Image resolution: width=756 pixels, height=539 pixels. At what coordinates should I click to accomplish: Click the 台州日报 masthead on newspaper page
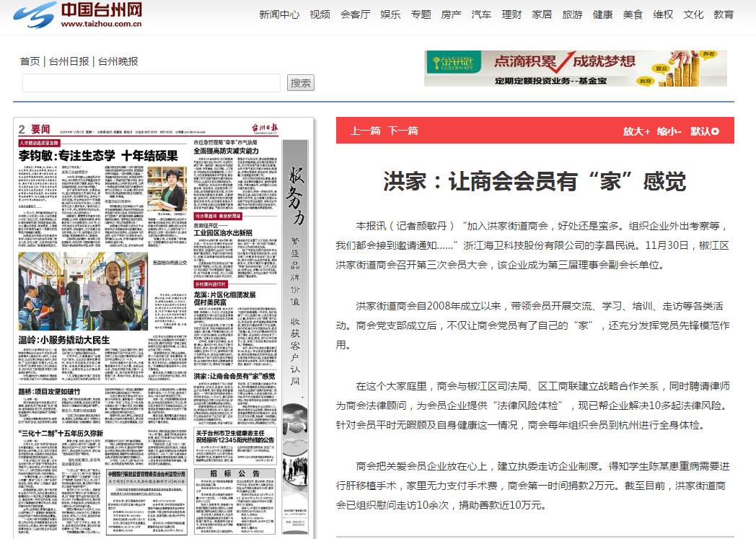click(265, 128)
